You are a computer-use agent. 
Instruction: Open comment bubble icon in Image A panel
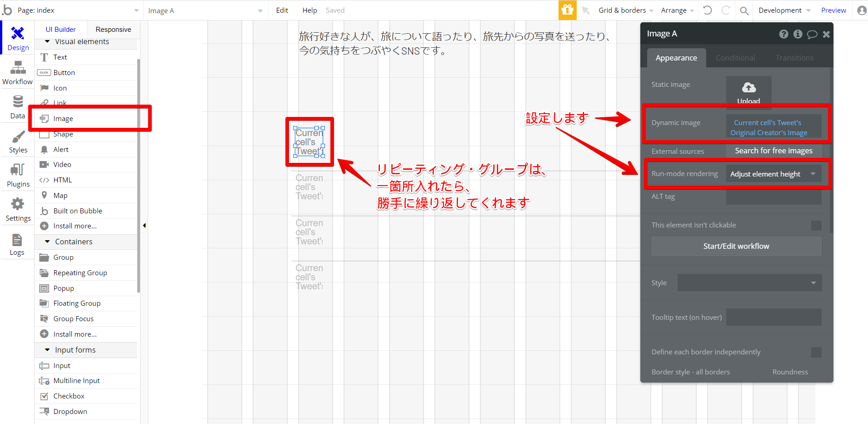pyautogui.click(x=812, y=35)
